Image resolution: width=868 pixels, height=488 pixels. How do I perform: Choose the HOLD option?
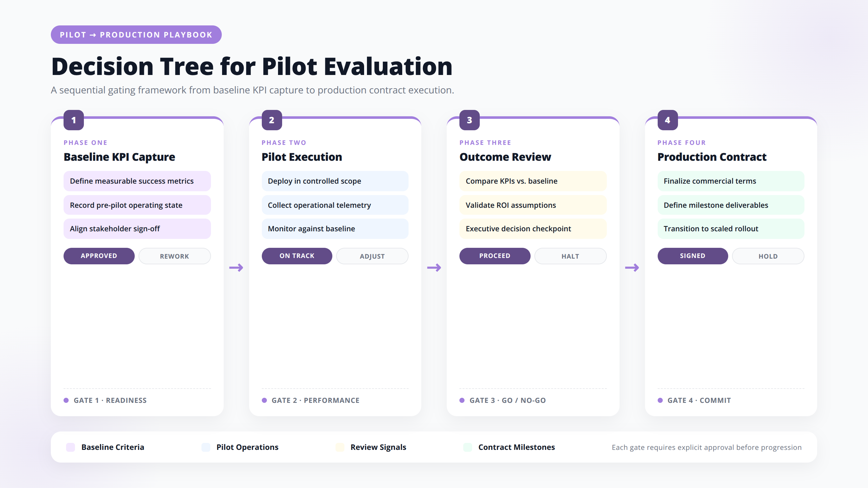768,256
